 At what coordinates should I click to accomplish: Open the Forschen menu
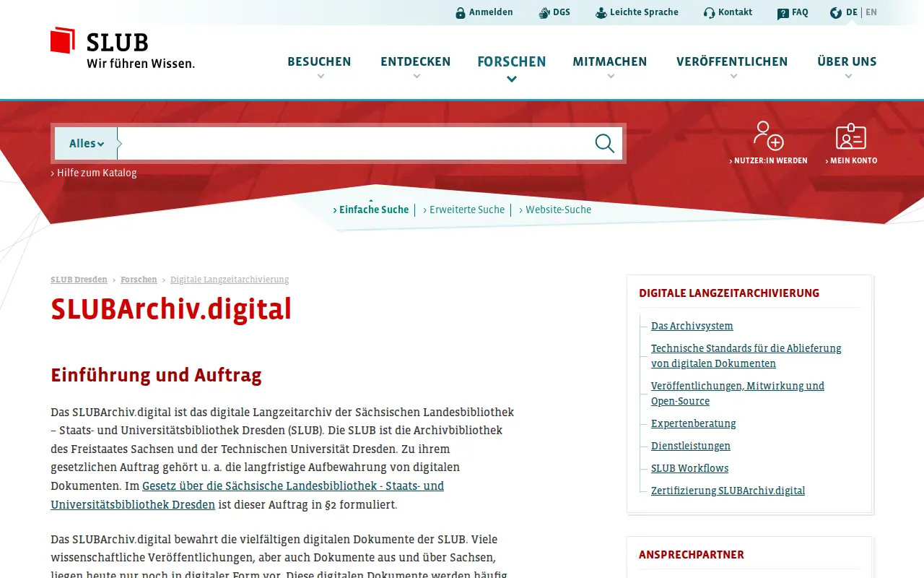click(x=512, y=62)
